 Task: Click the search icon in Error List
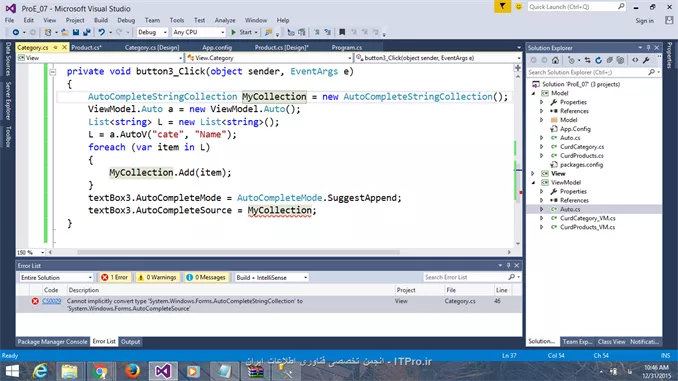(x=512, y=277)
